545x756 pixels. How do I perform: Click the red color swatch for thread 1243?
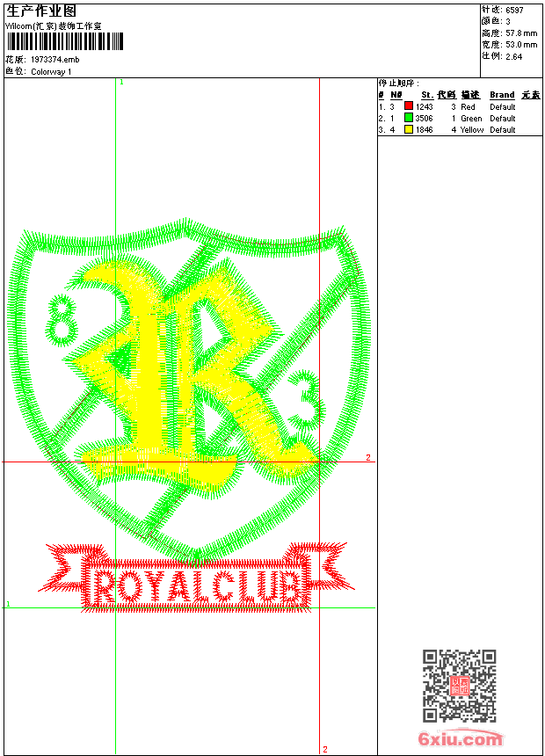pos(409,105)
